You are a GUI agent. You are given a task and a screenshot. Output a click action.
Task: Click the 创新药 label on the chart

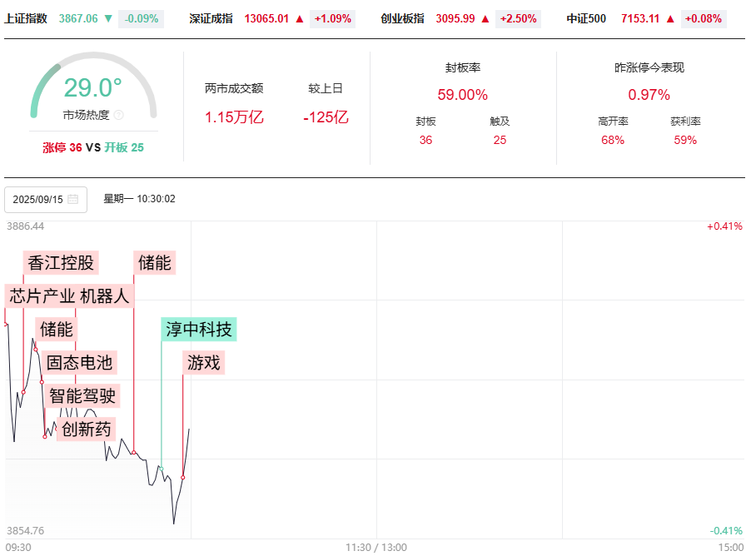coord(86,429)
